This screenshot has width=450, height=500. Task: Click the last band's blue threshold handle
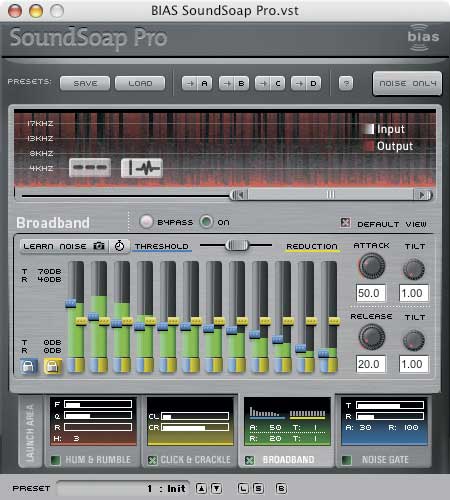(x=323, y=353)
